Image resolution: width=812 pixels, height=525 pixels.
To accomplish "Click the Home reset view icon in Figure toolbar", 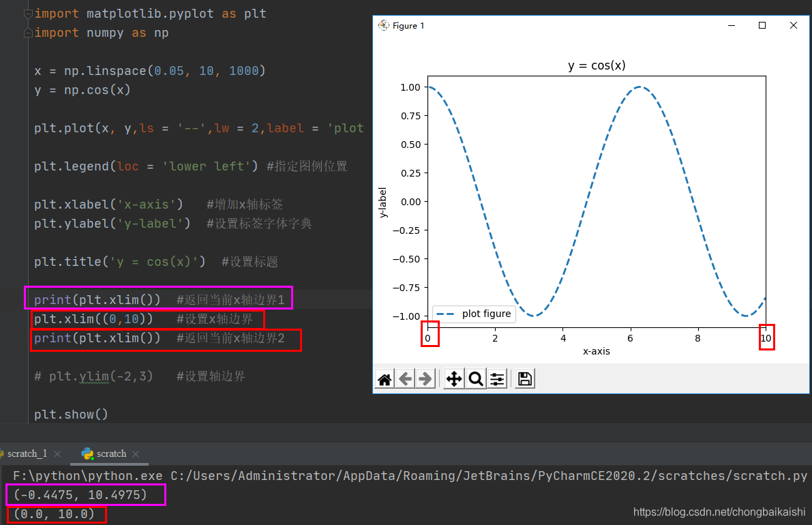I will coord(385,379).
